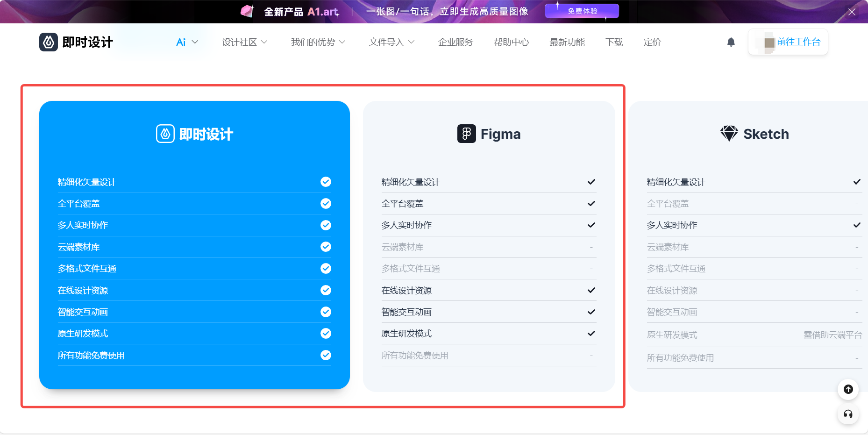868x435 pixels.
Task: Click Figma checkmark for 原生研发模式
Action: (591, 333)
